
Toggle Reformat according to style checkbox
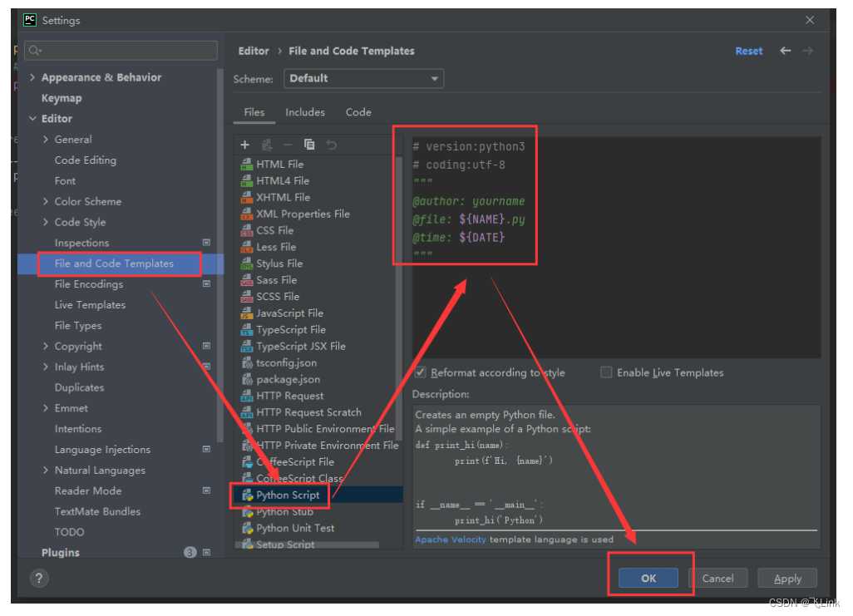click(x=420, y=372)
